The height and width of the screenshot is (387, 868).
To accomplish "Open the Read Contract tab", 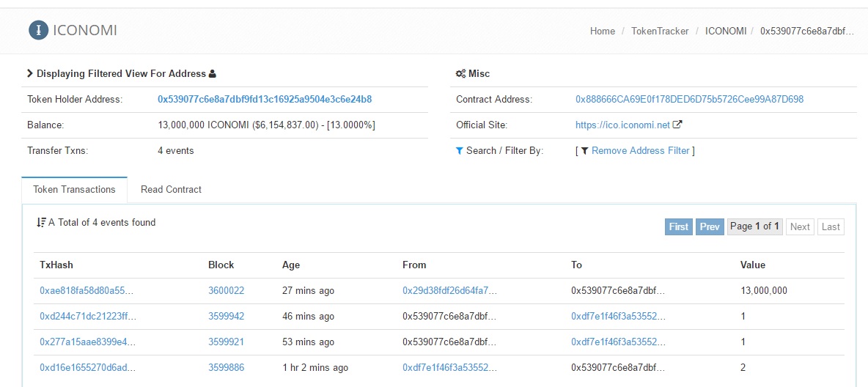I will click(x=171, y=189).
